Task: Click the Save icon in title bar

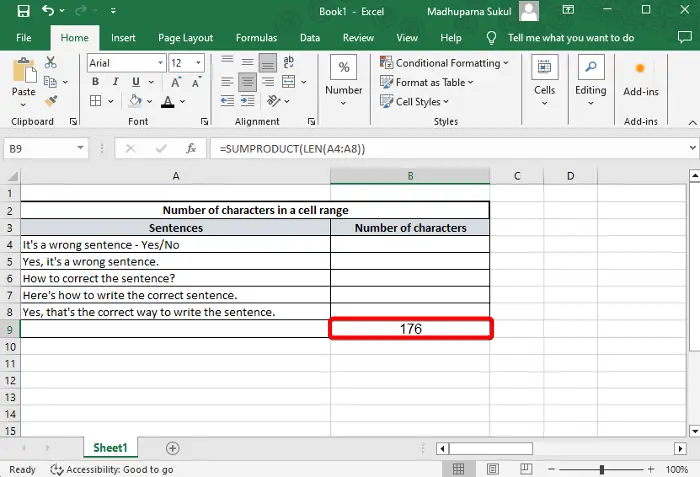Action: tap(23, 11)
